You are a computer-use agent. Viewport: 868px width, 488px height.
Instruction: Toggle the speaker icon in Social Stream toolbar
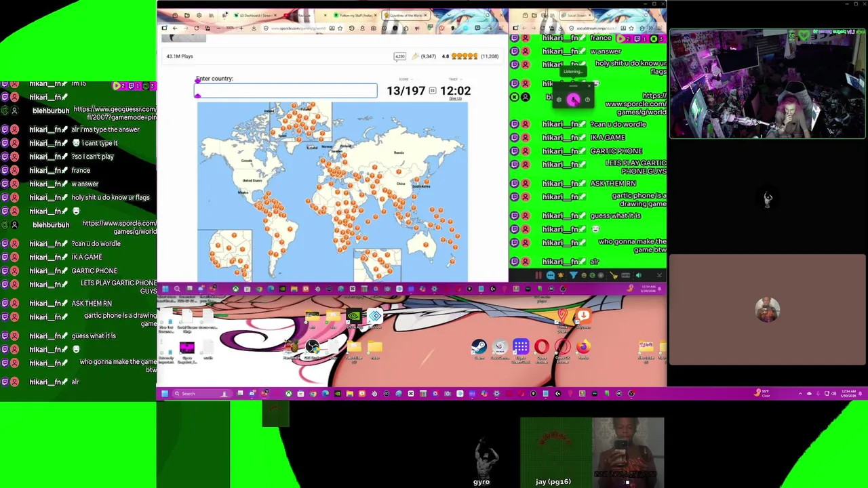pyautogui.click(x=638, y=275)
